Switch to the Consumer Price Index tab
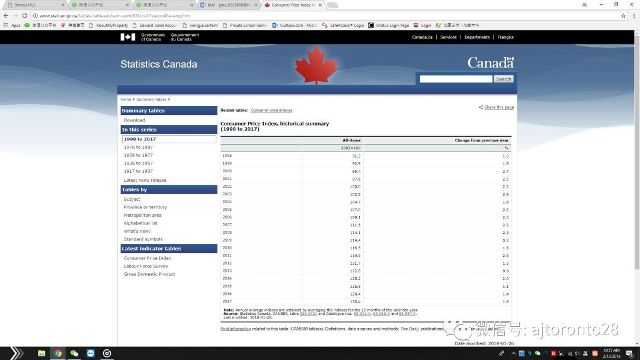The height and width of the screenshot is (360, 640). 291,5
